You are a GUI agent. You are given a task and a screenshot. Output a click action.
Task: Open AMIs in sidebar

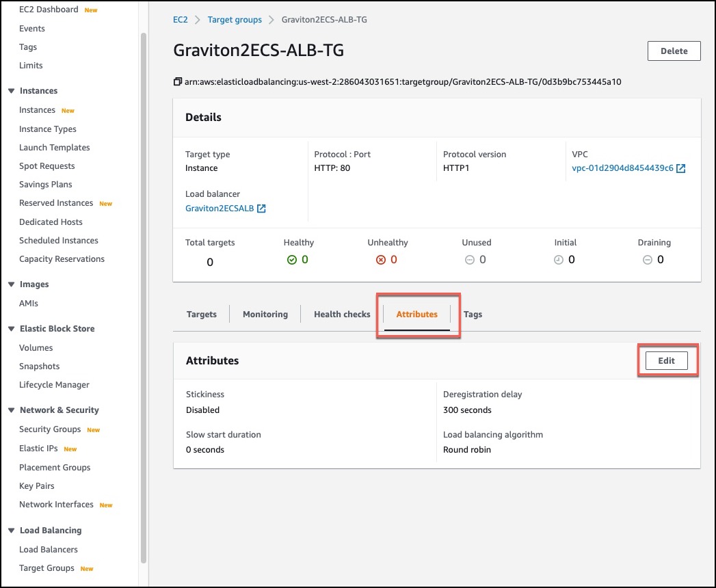[x=28, y=304]
